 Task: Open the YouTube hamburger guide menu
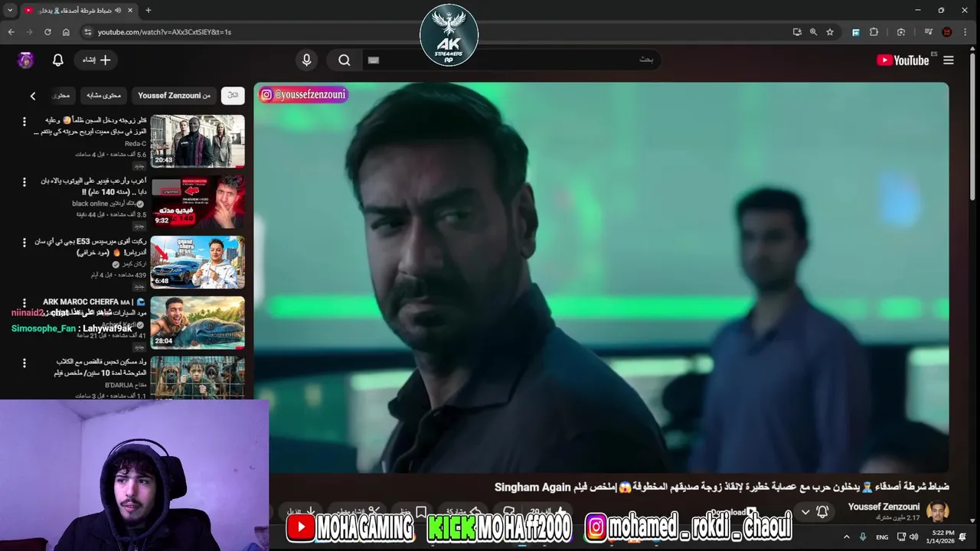click(x=949, y=60)
